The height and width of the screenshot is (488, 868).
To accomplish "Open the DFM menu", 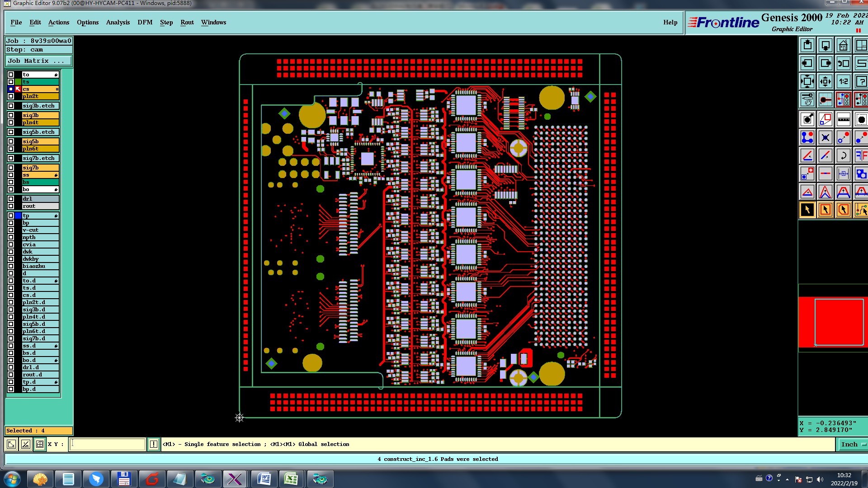I will click(145, 22).
